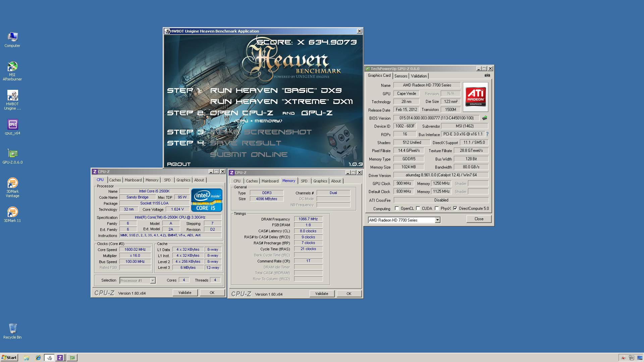Screen dimensions: 644x362
Task: Click the Heaven Benchmark window title icon
Action: (167, 31)
